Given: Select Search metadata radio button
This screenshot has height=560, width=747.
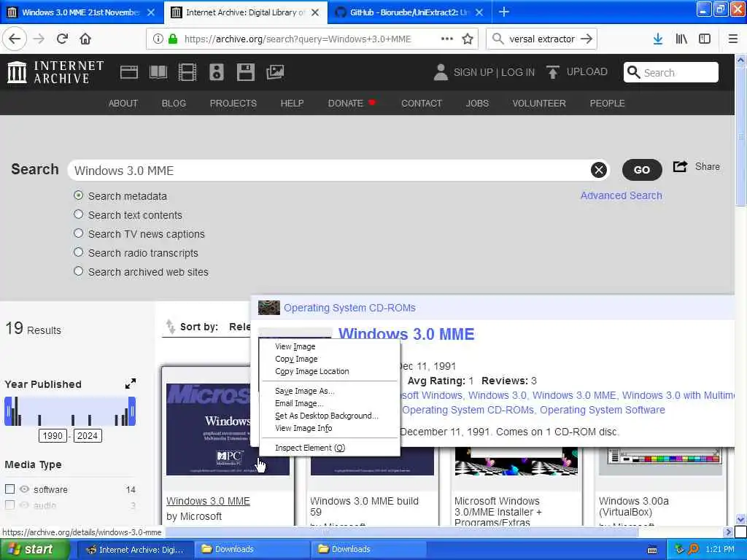Looking at the screenshot, I should pos(79,195).
